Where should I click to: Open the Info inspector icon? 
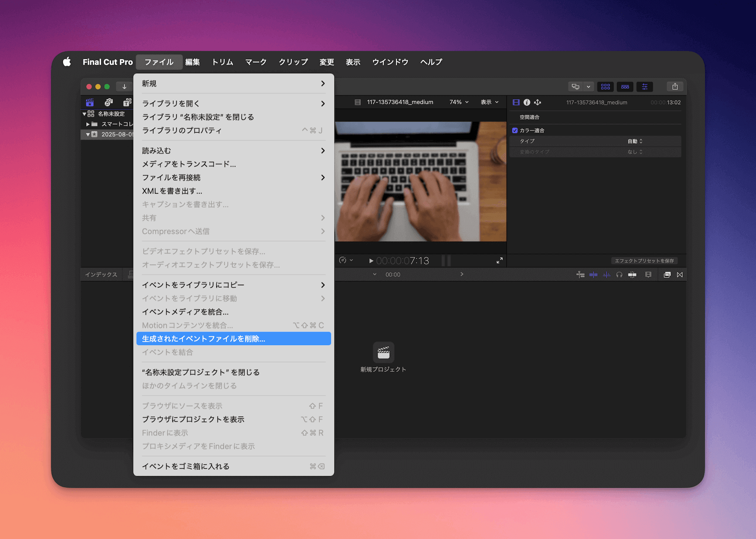527,102
